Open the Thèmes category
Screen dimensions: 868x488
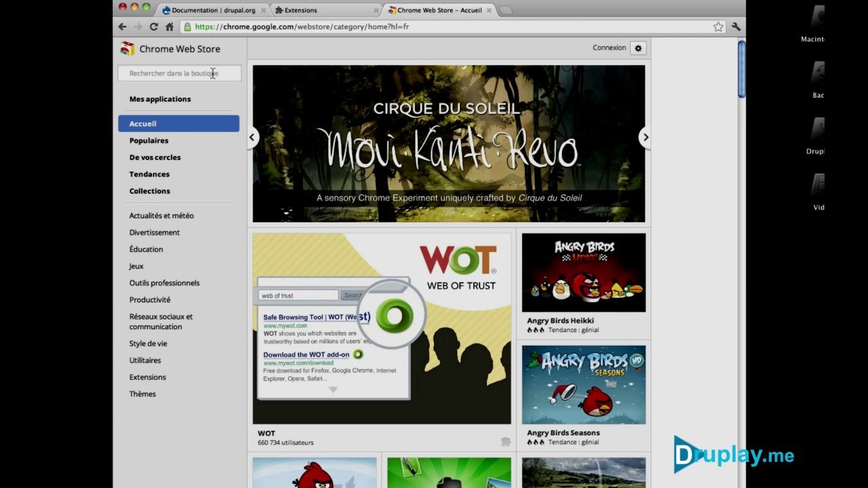tap(142, 394)
